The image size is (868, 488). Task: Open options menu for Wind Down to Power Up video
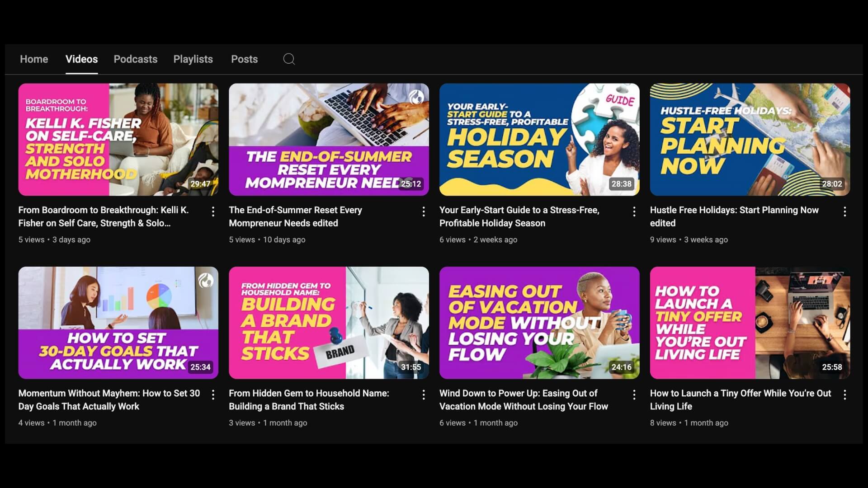[634, 395]
